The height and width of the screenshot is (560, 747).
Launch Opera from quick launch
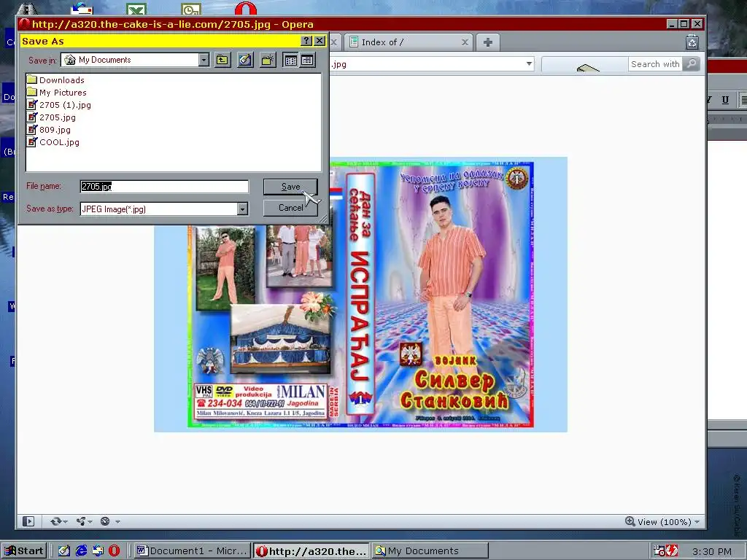click(x=115, y=551)
